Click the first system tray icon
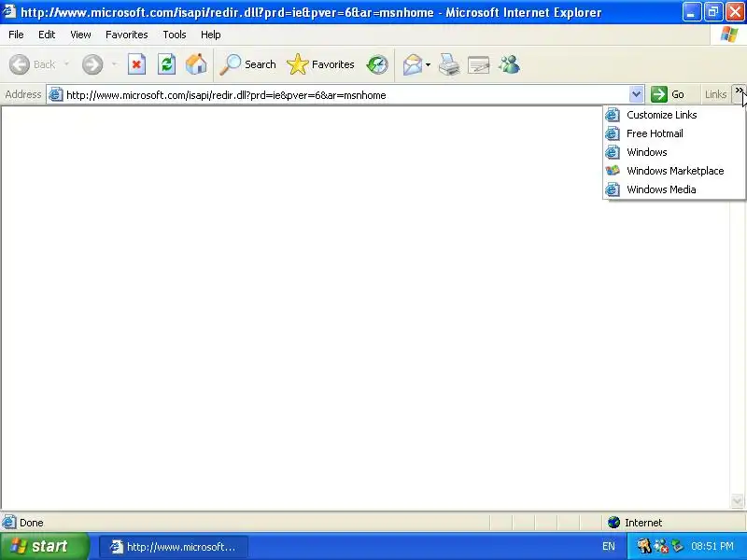 (644, 546)
